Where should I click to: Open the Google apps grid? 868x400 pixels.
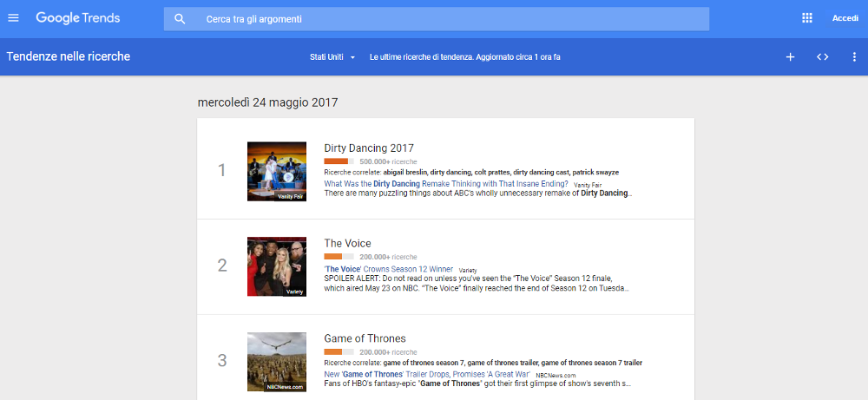pos(807,18)
